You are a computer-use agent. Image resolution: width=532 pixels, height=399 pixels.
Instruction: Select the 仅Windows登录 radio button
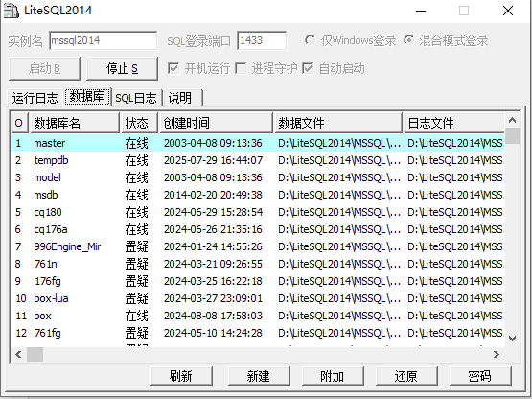[310, 40]
